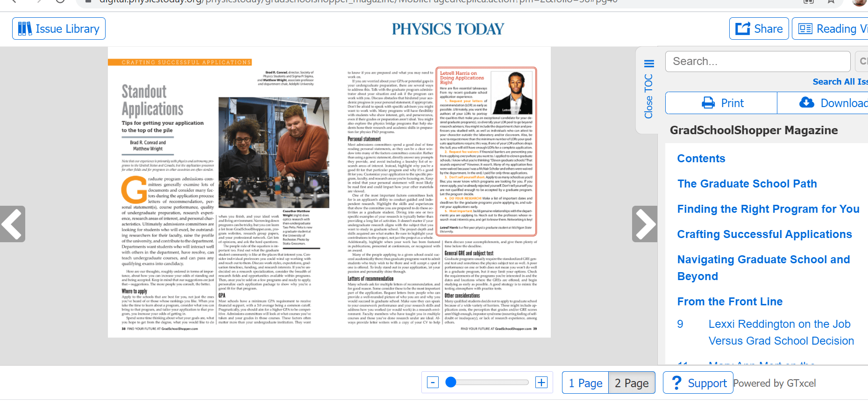The width and height of the screenshot is (868, 404).
Task: Switch to 2 Page view
Action: [632, 383]
